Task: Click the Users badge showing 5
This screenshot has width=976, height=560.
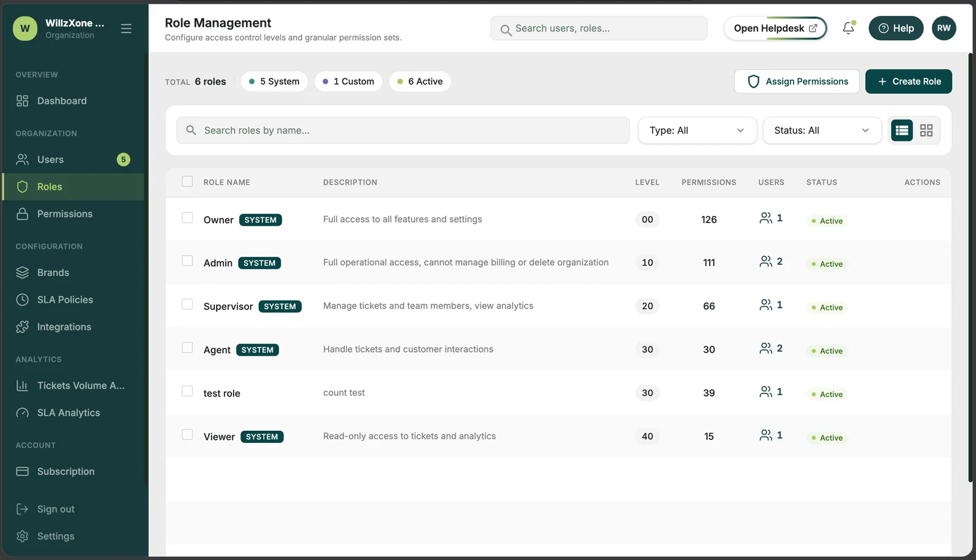Action: click(123, 160)
